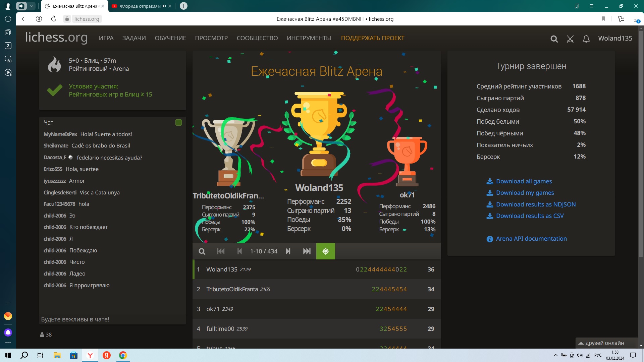Open the ОБУЧЕНИЕ menu
The image size is (644, 362).
(x=170, y=38)
